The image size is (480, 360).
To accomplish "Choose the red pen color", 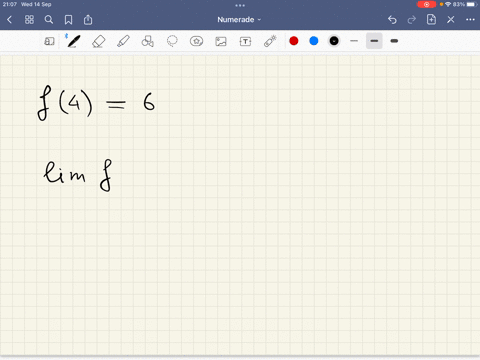I will click(x=294, y=41).
